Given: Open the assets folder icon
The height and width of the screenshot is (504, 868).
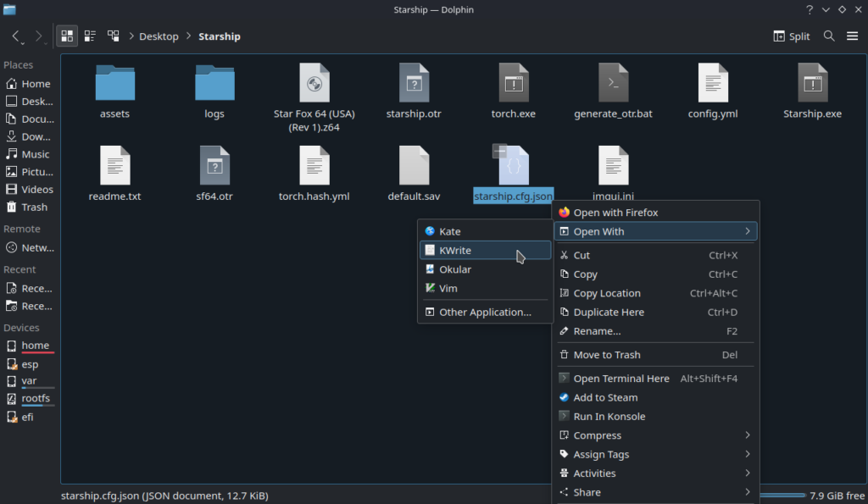Looking at the screenshot, I should (x=114, y=84).
